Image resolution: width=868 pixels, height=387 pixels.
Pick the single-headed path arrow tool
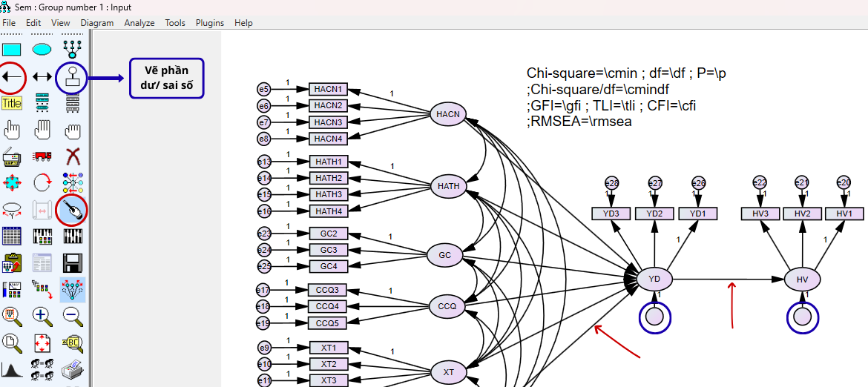tap(12, 76)
